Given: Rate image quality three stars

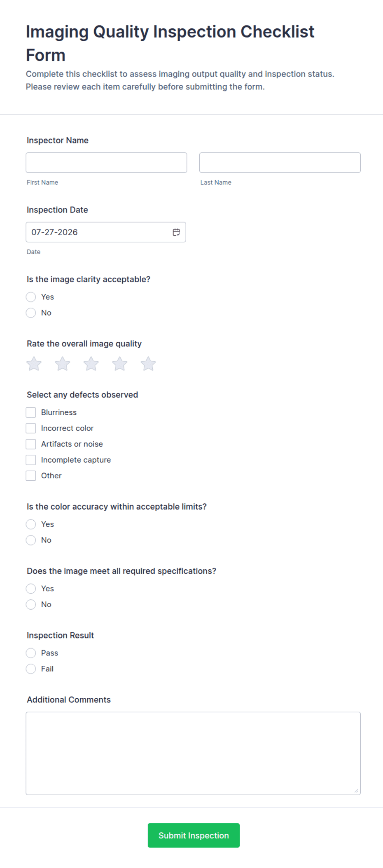Looking at the screenshot, I should pos(91,364).
